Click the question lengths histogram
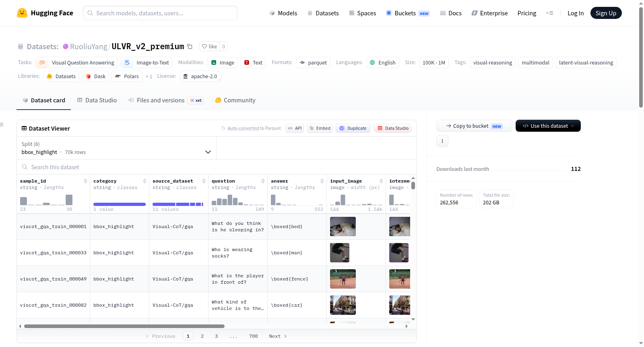Viewport: 644px width, 347px height. click(238, 200)
